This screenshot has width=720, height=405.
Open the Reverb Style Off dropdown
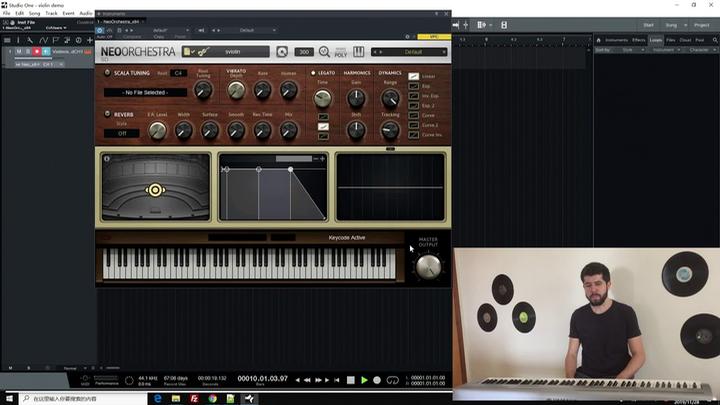pos(122,133)
